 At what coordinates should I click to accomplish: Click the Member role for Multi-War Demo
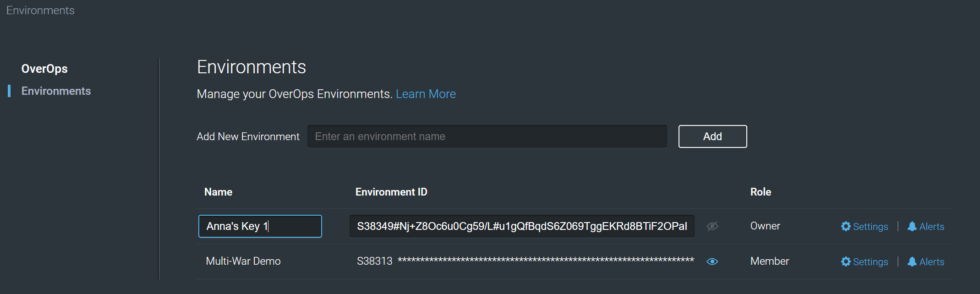pos(770,261)
